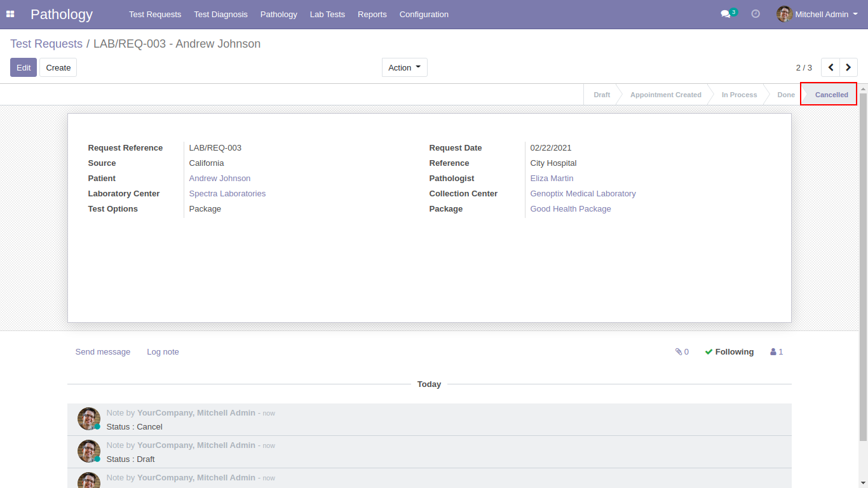Expand the Action dropdown
The image size is (868, 488).
click(x=404, y=67)
